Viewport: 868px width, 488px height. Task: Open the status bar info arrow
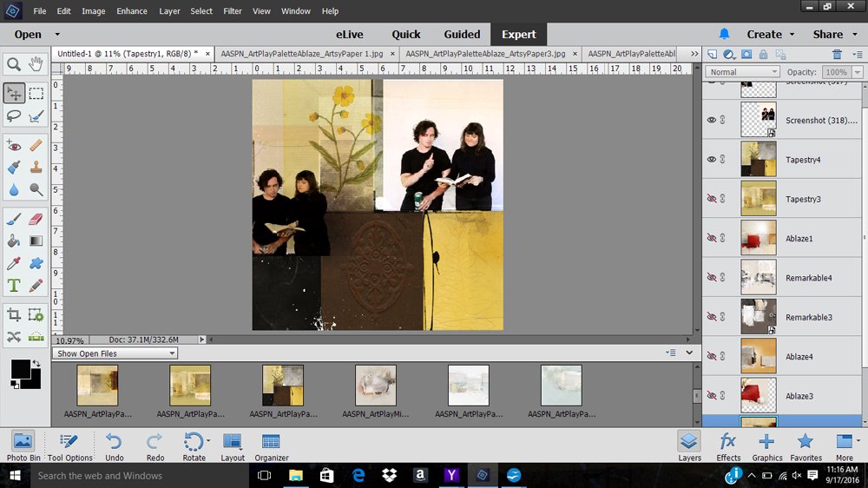click(202, 340)
